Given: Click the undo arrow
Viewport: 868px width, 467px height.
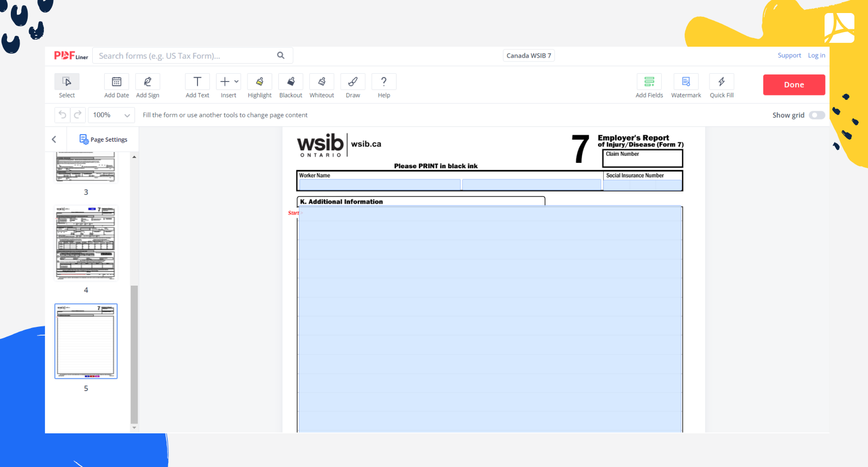Looking at the screenshot, I should 62,115.
